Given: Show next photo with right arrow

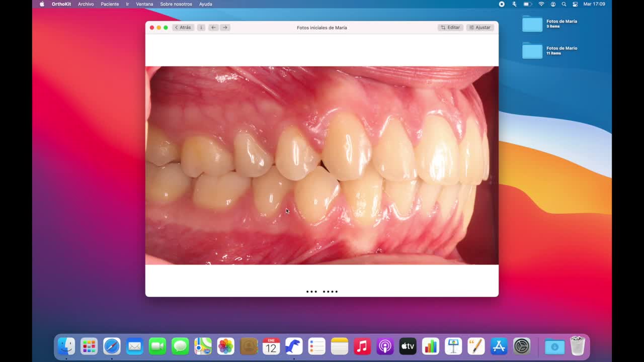Looking at the screenshot, I should [x=225, y=28].
